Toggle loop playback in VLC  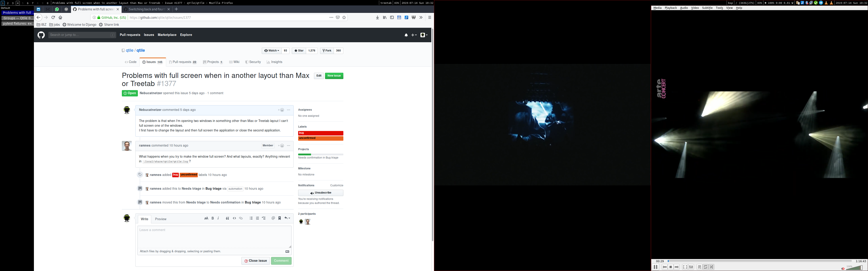tap(705, 267)
